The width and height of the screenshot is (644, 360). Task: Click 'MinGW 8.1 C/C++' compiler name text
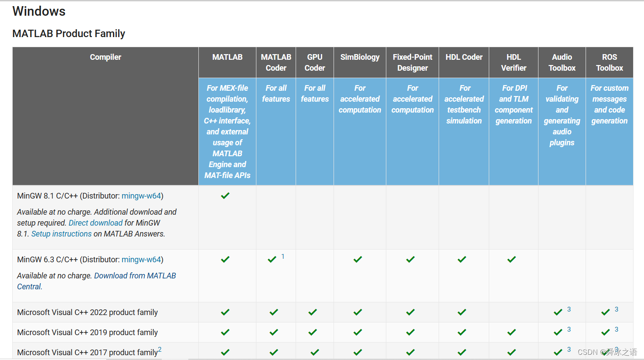click(x=47, y=196)
